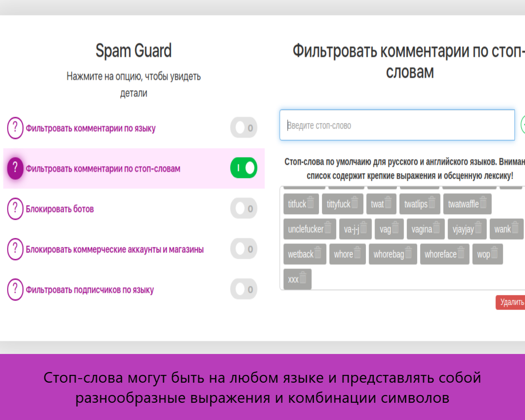Click question mark icon next to "Блокировать ботов"

pyautogui.click(x=15, y=209)
